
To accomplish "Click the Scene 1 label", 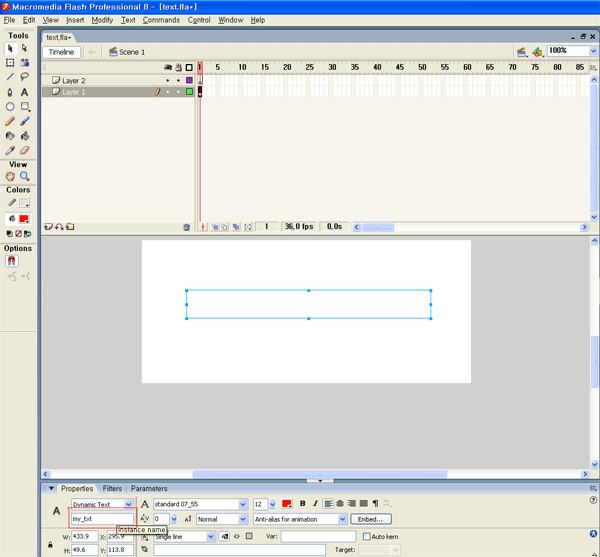I will point(132,52).
